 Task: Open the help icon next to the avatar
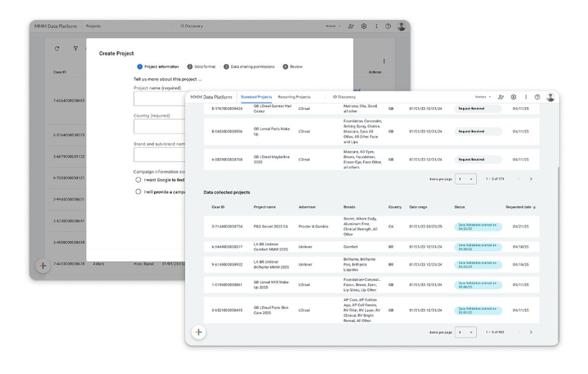tap(537, 97)
